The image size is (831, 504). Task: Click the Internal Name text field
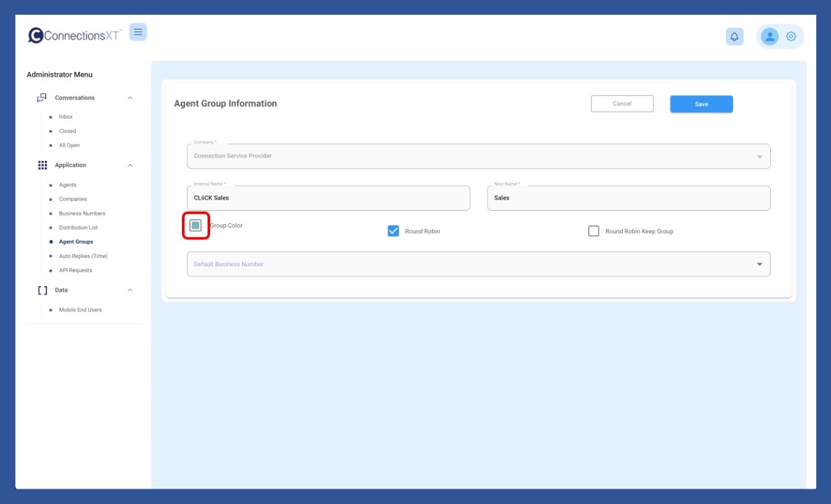pyautogui.click(x=328, y=199)
